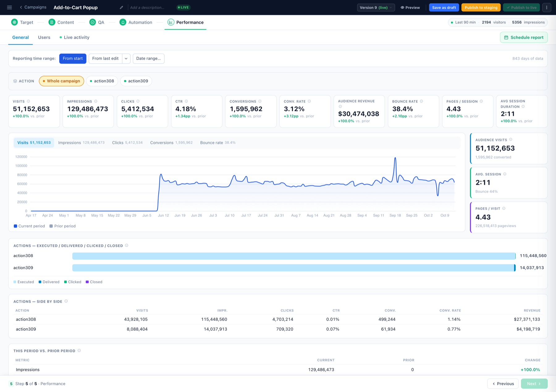This screenshot has height=392, width=556.
Task: Click the pencil edit name icon
Action: pyautogui.click(x=121, y=7)
